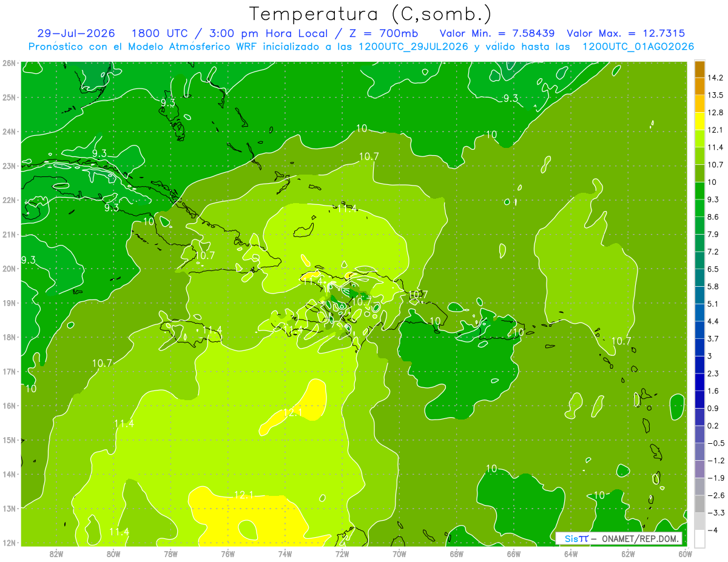This screenshot has height=562, width=728.
Task: Click the '82W' longitude axis label
Action: coord(56,554)
